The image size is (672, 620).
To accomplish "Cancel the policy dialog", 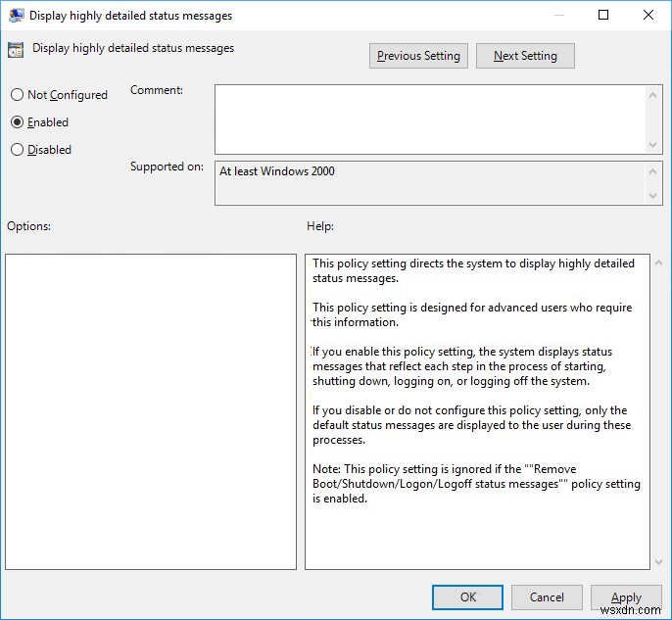I will pos(547,596).
